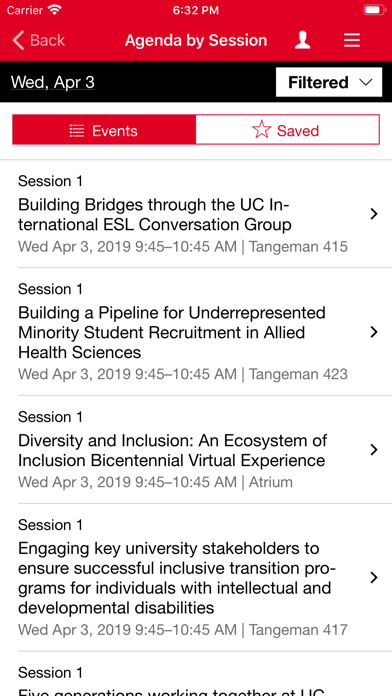Click the list icon on Events tab
This screenshot has height=696, width=392.
point(77,130)
